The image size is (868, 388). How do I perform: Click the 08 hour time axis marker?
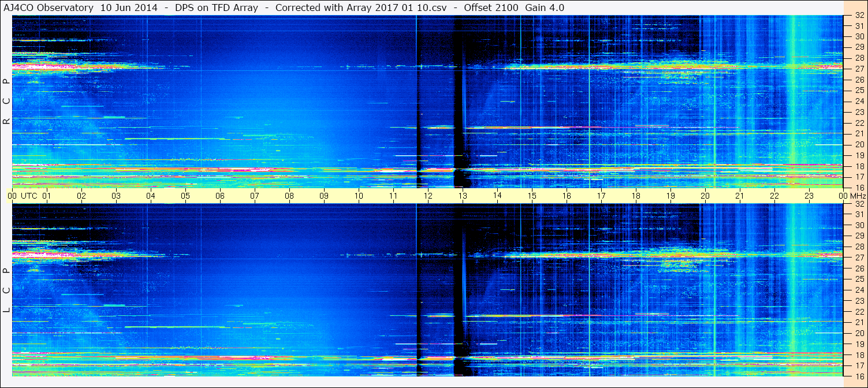coord(289,196)
